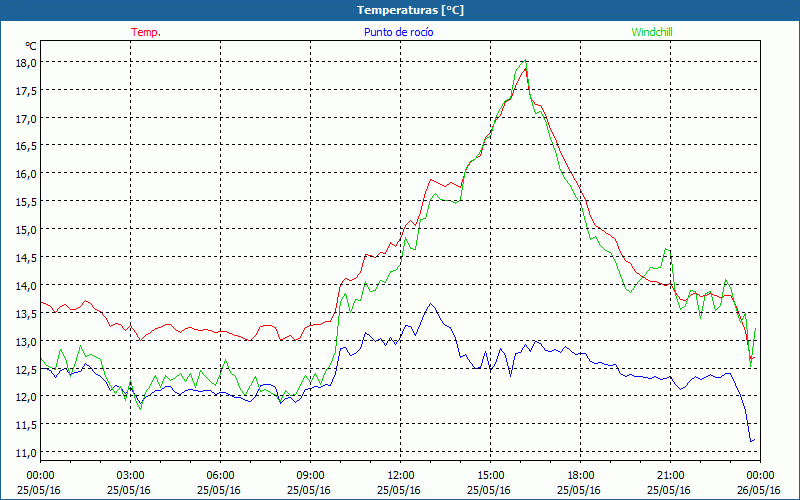
Task: Click the 11,5 y-axis value
Action: [x=27, y=425]
